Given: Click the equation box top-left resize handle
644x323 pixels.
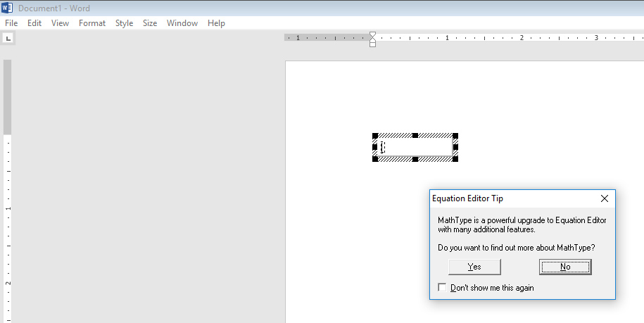Looking at the screenshot, I should (375, 136).
